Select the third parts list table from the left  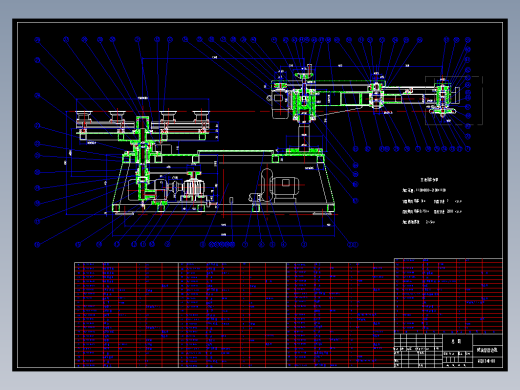point(340,315)
